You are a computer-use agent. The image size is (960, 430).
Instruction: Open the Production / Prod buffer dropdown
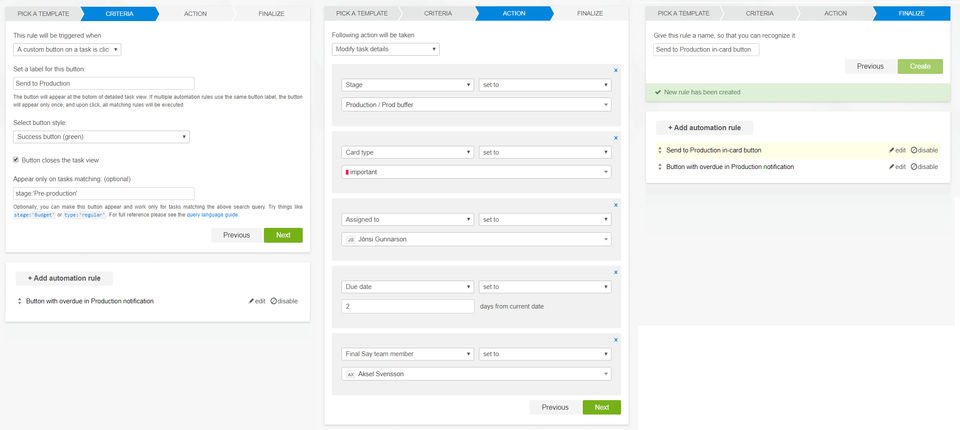pos(476,104)
